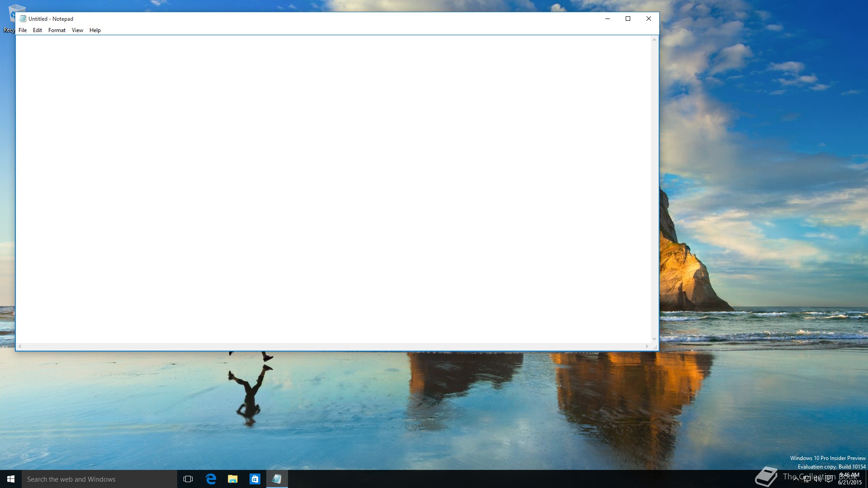Open the Edit menu
The width and height of the screenshot is (868, 488).
click(x=38, y=30)
